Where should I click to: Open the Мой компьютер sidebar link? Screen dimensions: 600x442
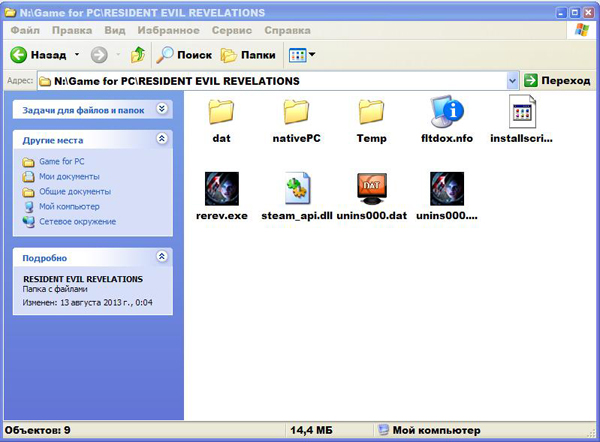point(69,206)
